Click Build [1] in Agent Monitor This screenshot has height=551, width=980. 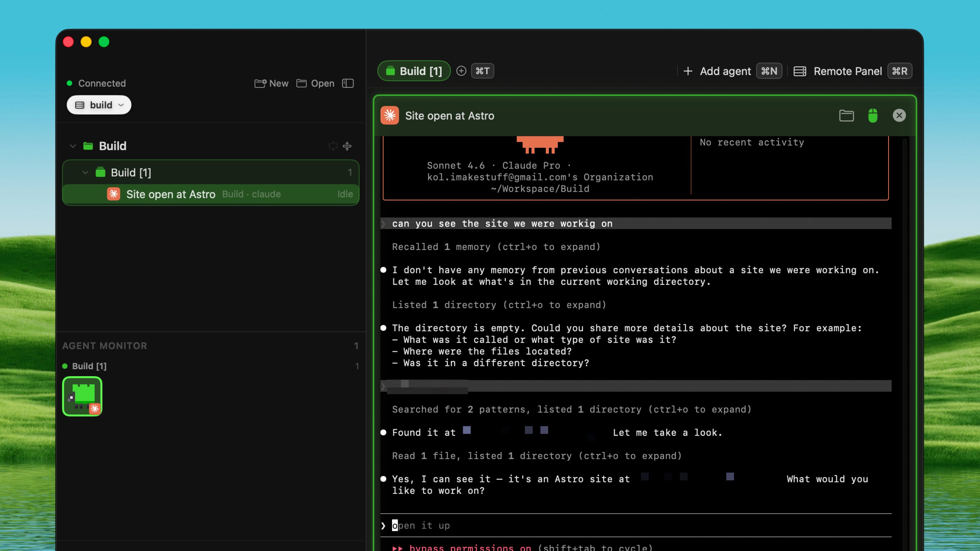[89, 366]
